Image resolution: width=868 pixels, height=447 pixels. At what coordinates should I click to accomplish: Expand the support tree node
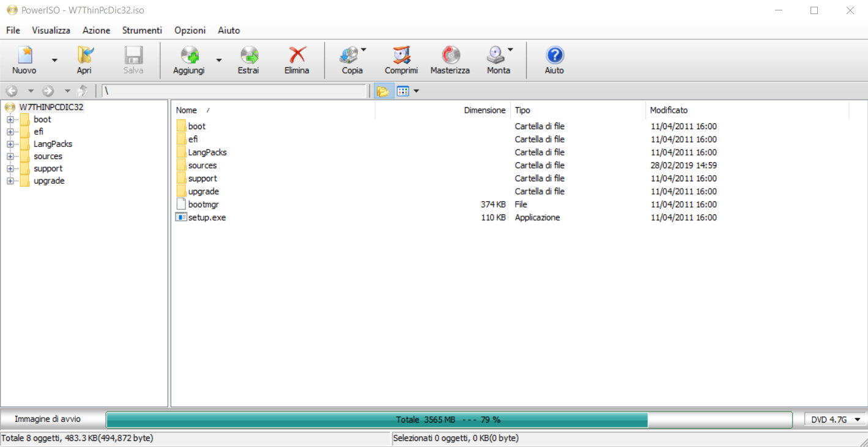(x=10, y=168)
